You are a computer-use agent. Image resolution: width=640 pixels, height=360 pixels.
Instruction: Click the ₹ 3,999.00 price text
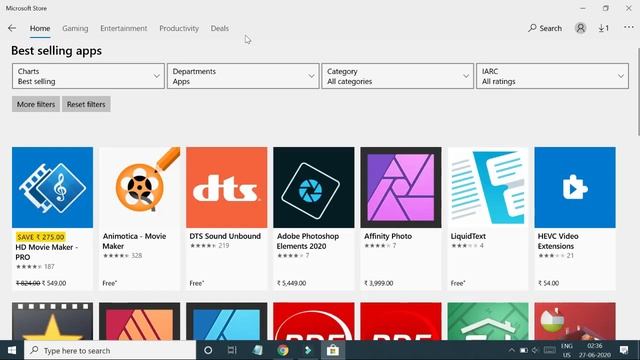click(x=379, y=283)
